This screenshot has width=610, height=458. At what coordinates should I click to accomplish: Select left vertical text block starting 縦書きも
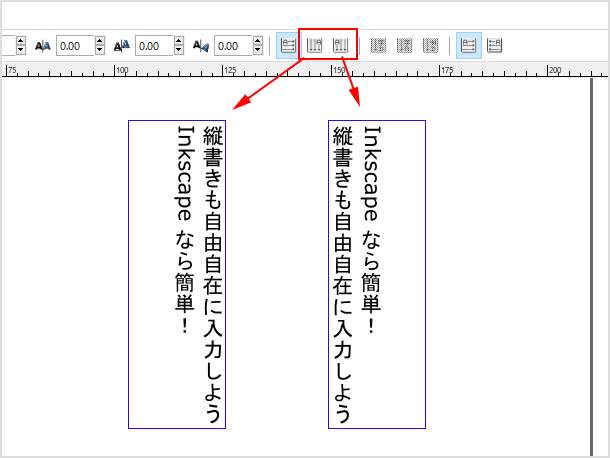pyautogui.click(x=177, y=274)
